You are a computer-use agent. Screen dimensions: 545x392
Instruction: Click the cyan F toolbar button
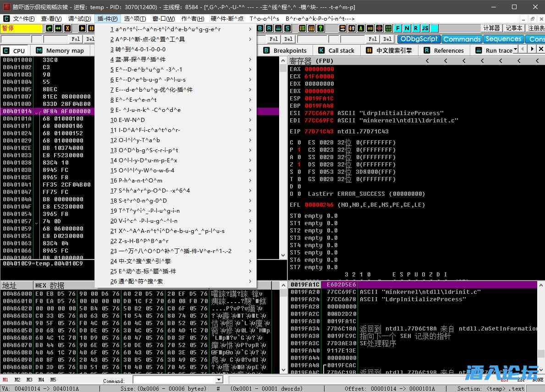pyautogui.click(x=397, y=28)
